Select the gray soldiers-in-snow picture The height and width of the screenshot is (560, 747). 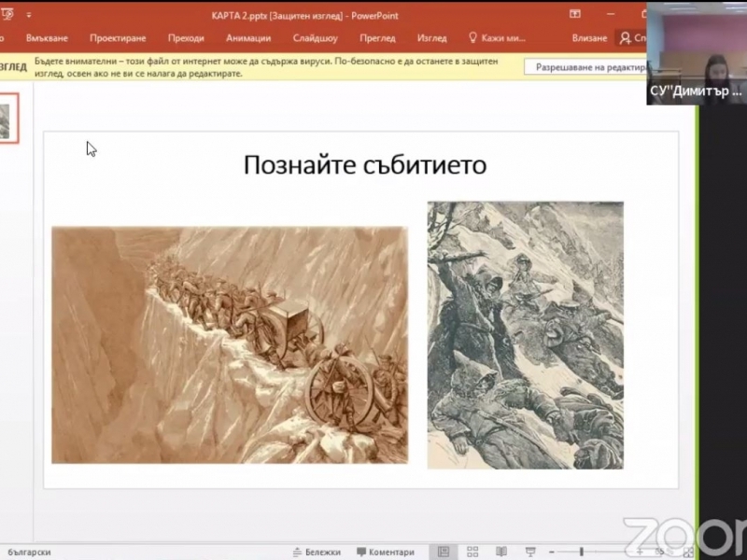(x=526, y=335)
